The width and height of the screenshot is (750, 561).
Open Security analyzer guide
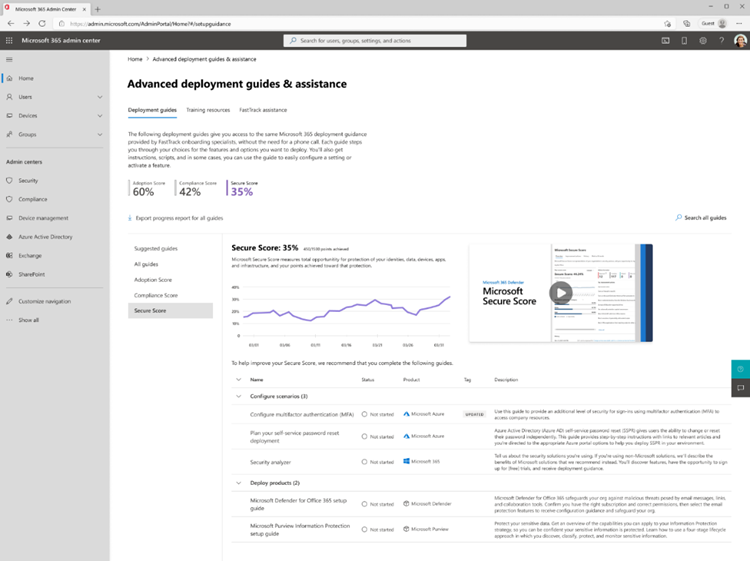270,462
